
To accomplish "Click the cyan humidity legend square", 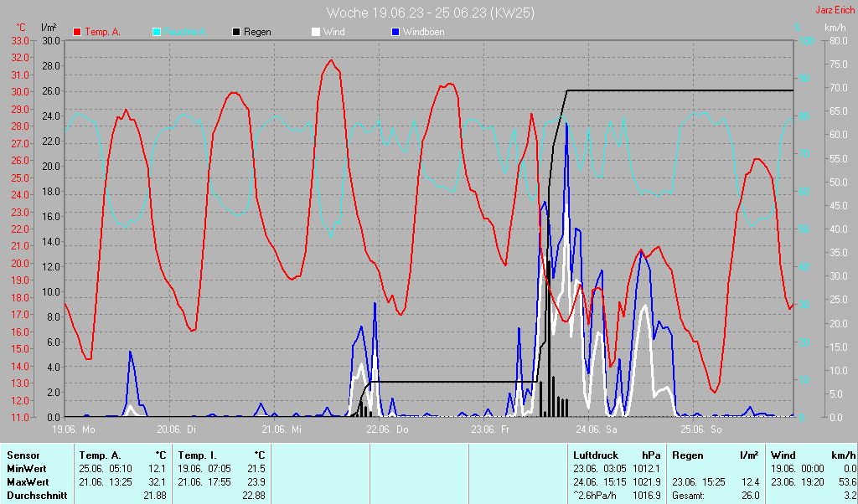I will (157, 32).
